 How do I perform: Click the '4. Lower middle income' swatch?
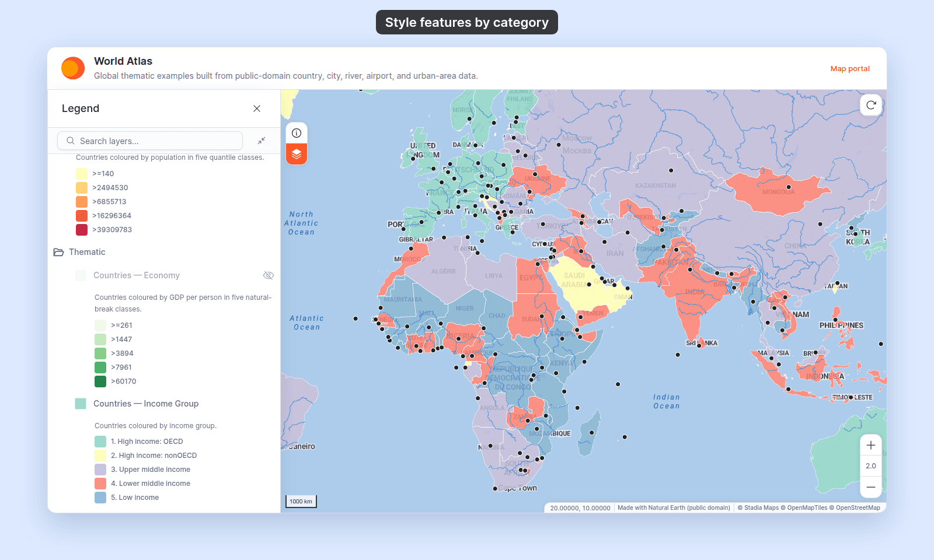tap(100, 484)
